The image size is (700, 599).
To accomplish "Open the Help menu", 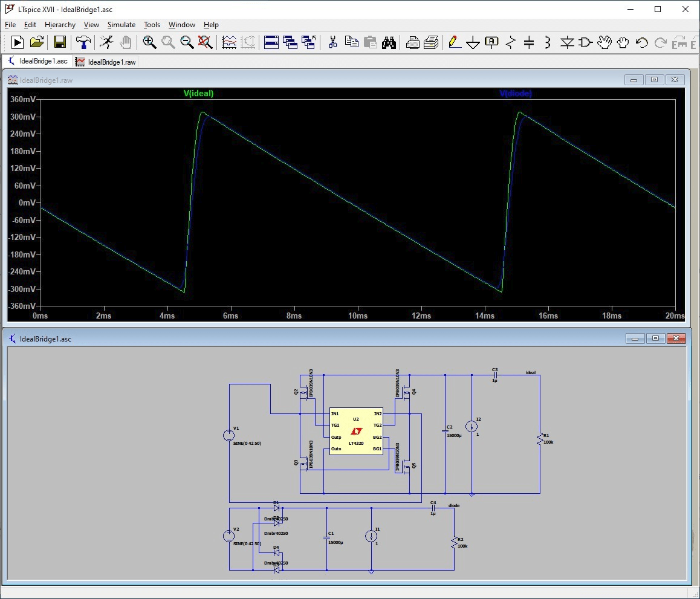I will [x=211, y=25].
